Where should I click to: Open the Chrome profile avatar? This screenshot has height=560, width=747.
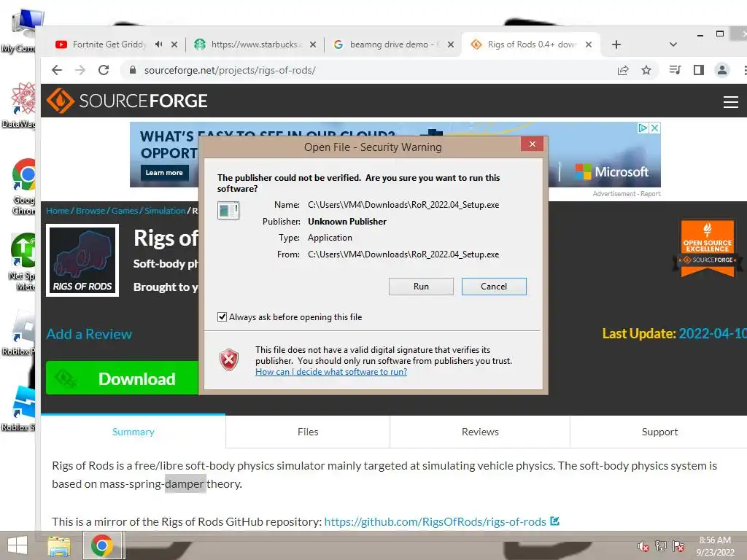pyautogui.click(x=721, y=71)
